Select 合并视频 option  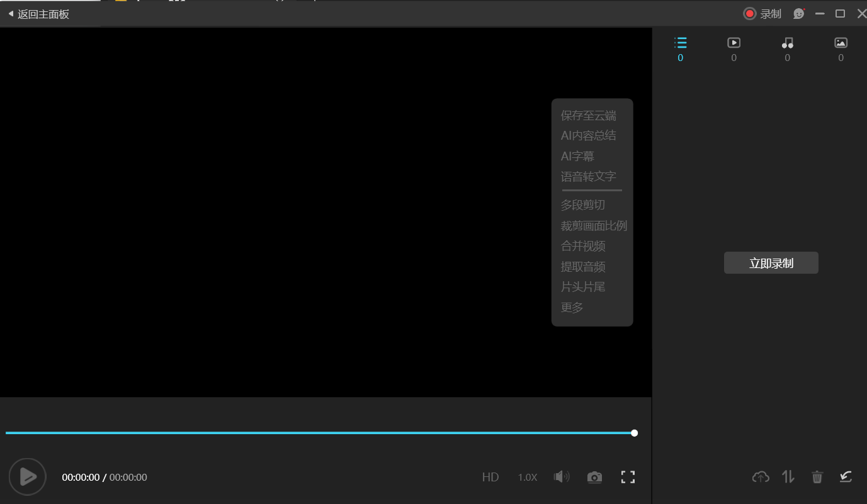tap(583, 245)
